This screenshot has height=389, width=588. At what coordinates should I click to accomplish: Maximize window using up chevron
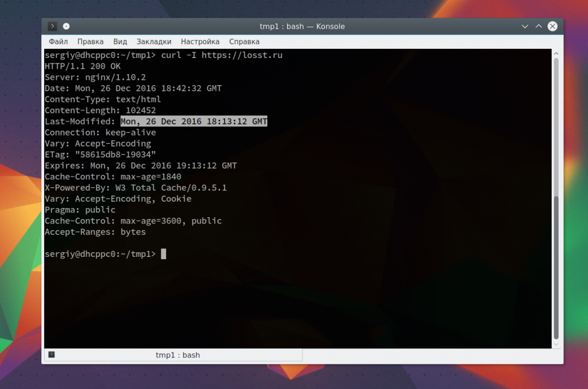539,26
